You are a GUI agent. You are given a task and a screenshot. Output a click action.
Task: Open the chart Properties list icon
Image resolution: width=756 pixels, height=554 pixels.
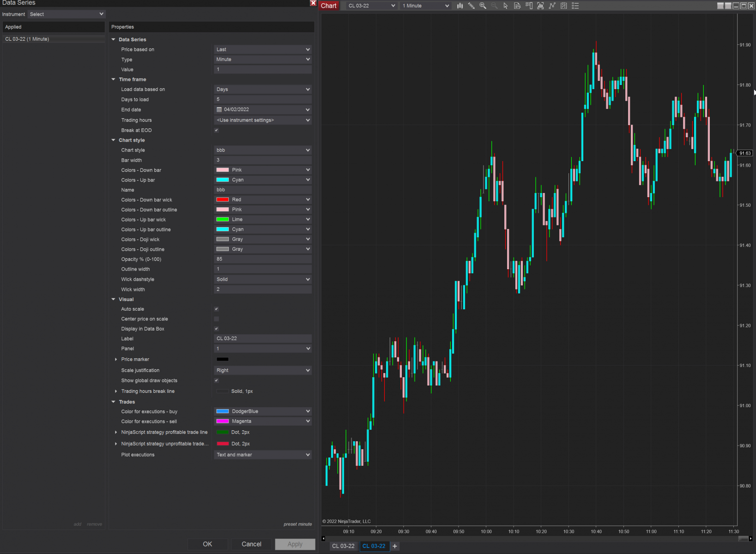pos(575,6)
